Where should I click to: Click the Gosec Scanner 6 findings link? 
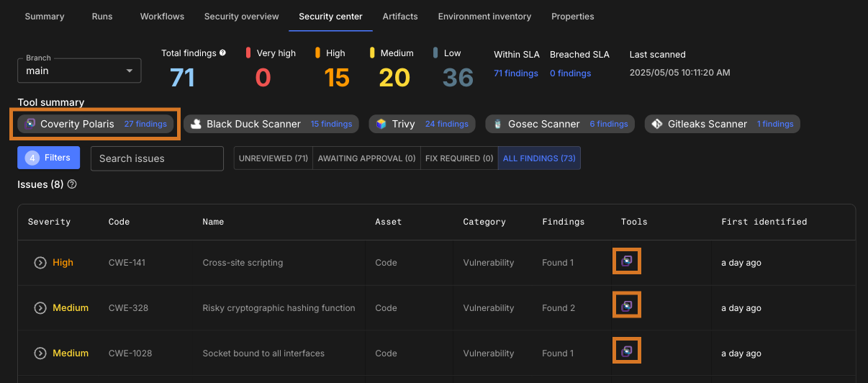tap(609, 124)
